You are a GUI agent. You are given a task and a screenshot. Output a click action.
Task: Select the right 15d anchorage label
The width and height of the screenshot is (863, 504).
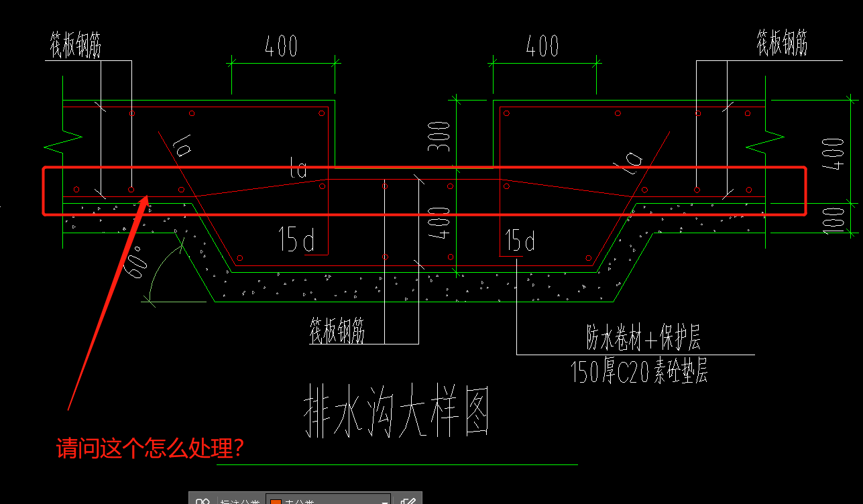coord(520,239)
